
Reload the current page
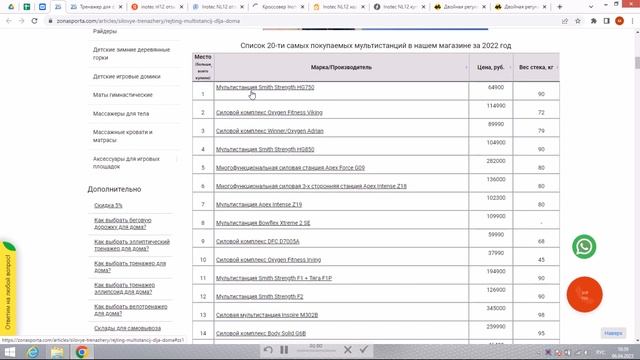(x=34, y=21)
